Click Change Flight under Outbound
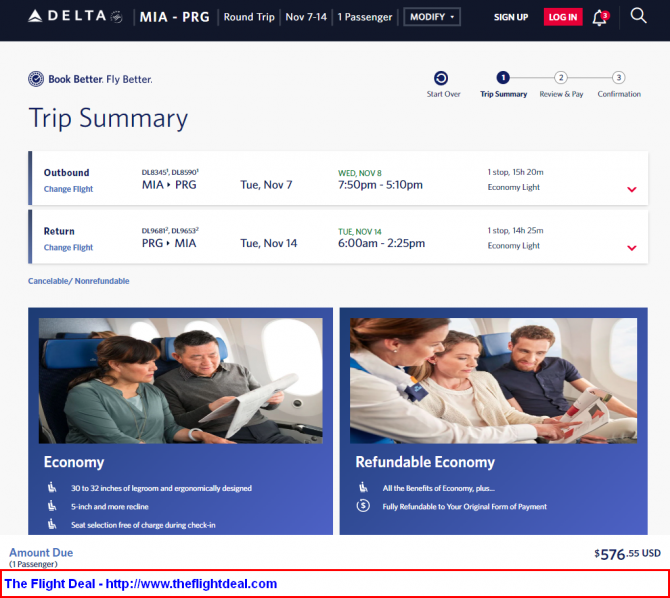Image resolution: width=670 pixels, height=598 pixels. (68, 189)
